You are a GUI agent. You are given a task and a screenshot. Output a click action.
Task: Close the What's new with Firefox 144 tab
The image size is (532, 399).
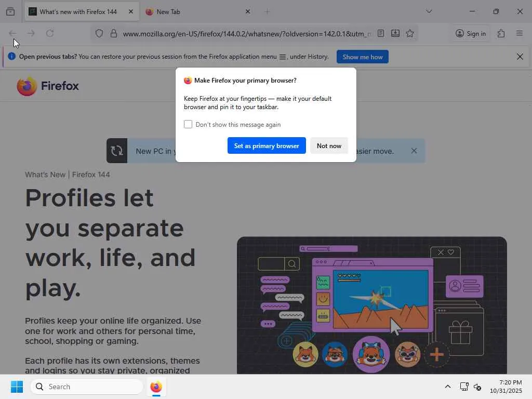[131, 11]
